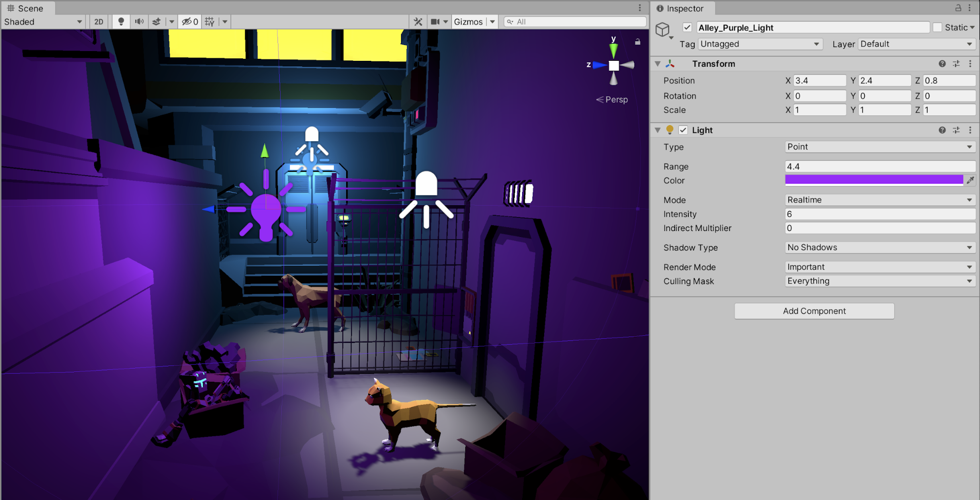This screenshot has height=500, width=980.
Task: Click the Add Component button
Action: 814,311
